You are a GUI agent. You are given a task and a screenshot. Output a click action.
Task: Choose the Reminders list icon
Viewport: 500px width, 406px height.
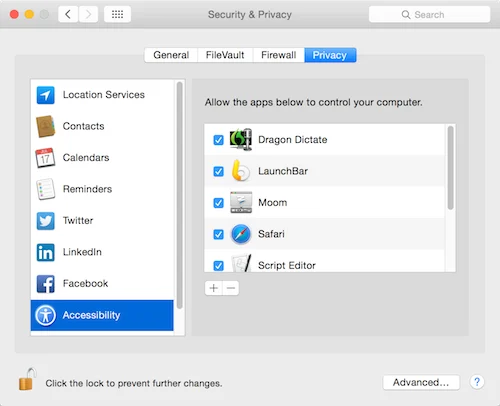pyautogui.click(x=45, y=189)
